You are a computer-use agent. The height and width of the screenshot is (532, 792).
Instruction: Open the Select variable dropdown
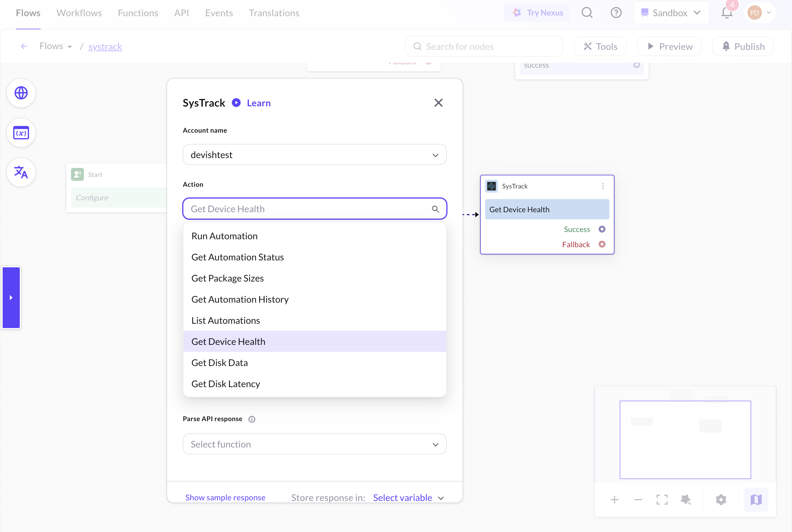coord(409,498)
